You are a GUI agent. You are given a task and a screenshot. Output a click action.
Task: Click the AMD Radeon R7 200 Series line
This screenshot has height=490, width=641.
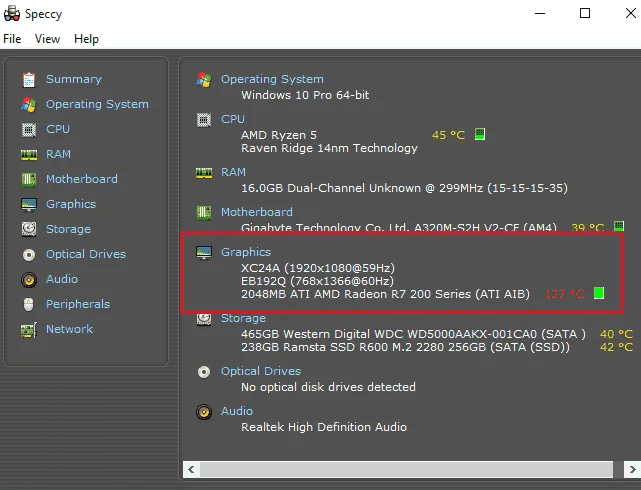[385, 294]
